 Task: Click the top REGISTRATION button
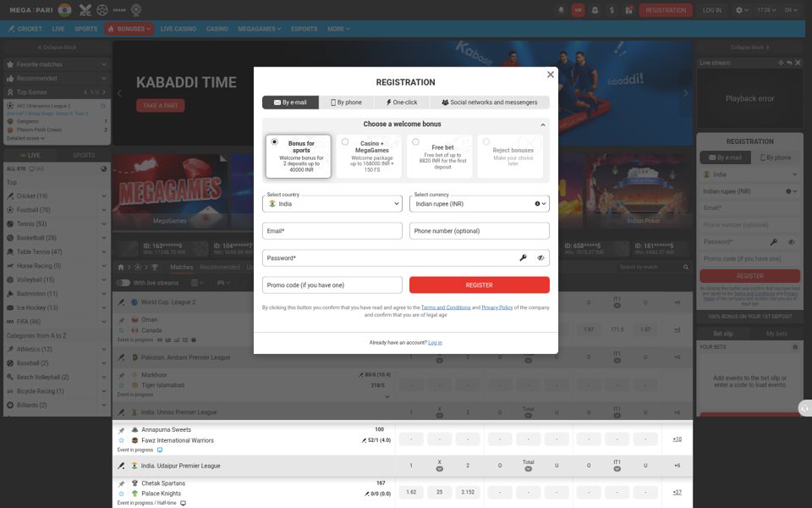point(666,10)
